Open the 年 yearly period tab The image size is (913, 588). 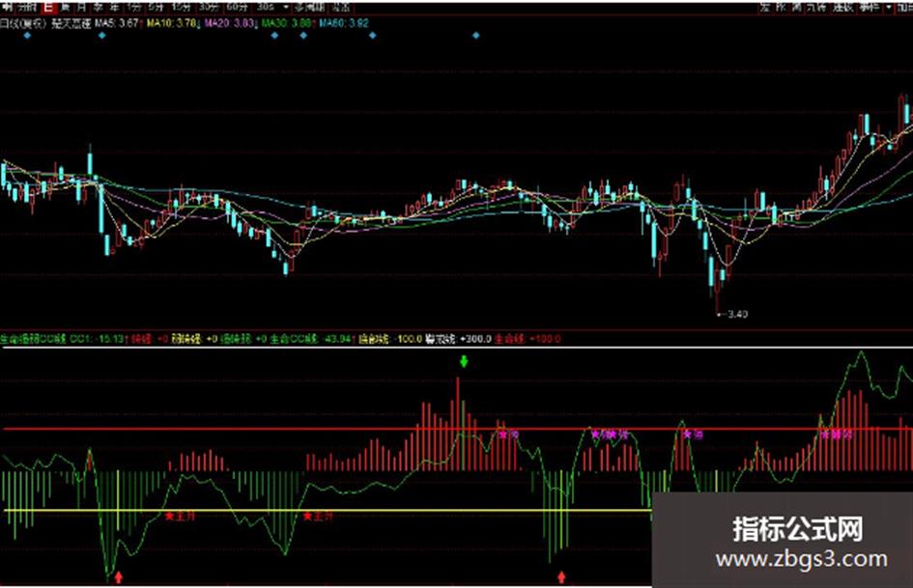[115, 7]
